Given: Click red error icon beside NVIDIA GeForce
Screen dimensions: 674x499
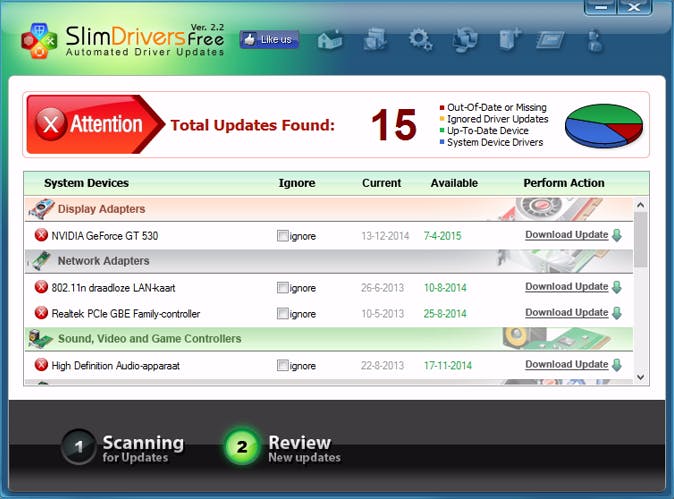Looking at the screenshot, I should point(41,235).
